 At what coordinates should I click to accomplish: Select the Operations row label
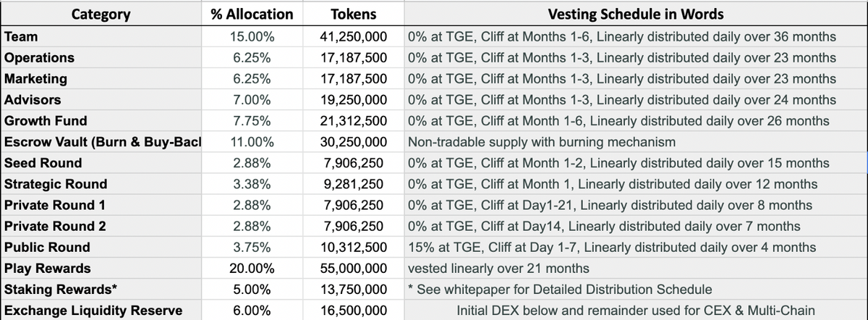(39, 57)
